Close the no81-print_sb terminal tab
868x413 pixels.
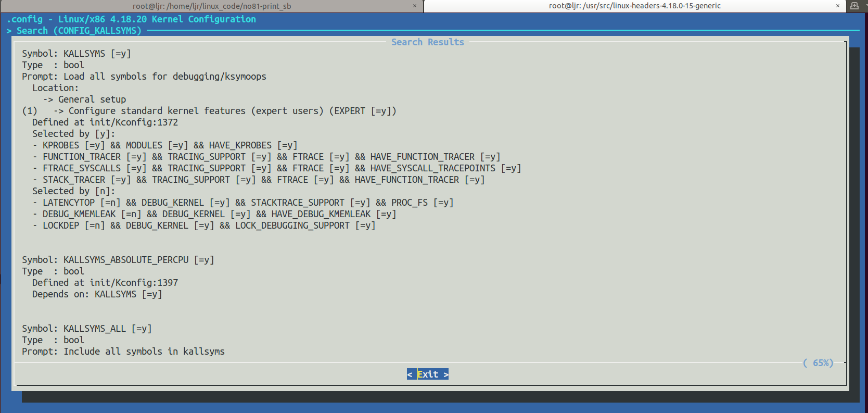(x=415, y=6)
